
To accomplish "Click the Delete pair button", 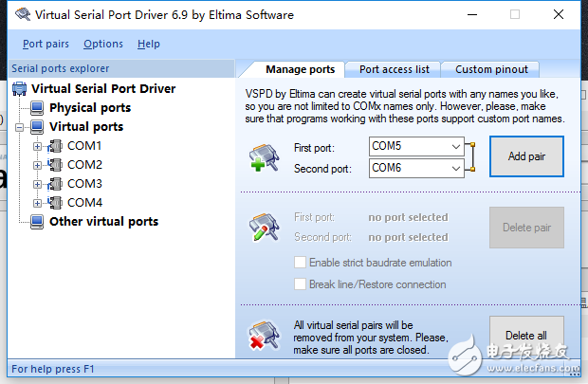I will coord(526,228).
